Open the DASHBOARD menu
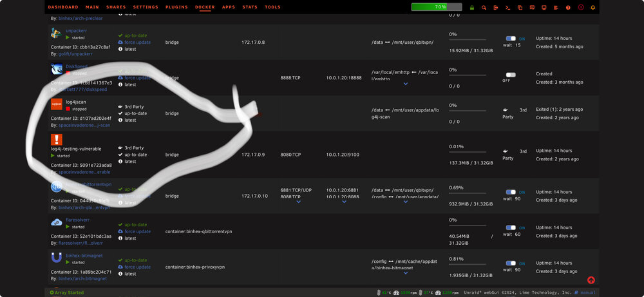Image resolution: width=644 pixels, height=297 pixels. [x=63, y=7]
